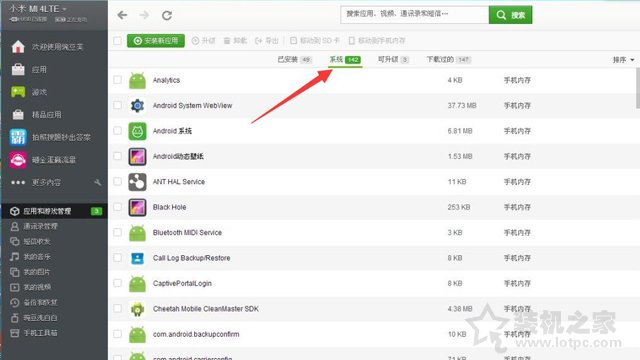Viewport: 640px width, 360px height.
Task: Check the com.android.backupconfirm checkbox
Action: pyautogui.click(x=118, y=334)
